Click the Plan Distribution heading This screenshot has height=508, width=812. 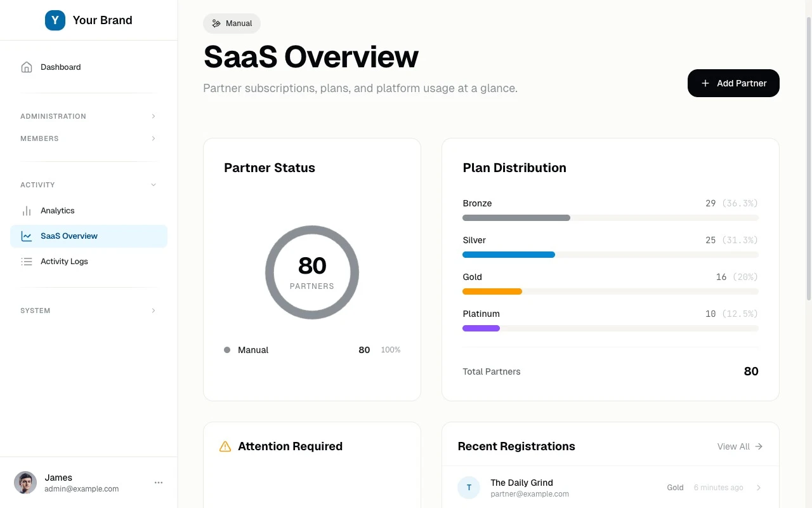click(514, 168)
